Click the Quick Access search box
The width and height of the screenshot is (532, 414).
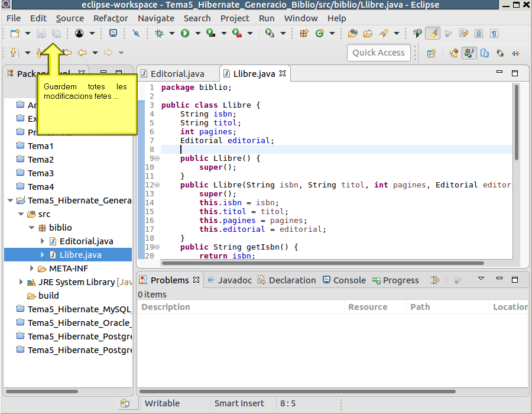[378, 53]
